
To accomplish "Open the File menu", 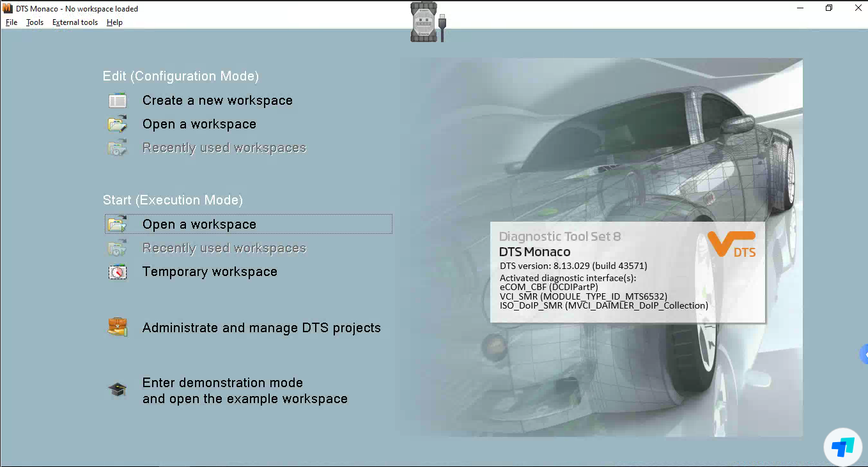I will coord(12,22).
